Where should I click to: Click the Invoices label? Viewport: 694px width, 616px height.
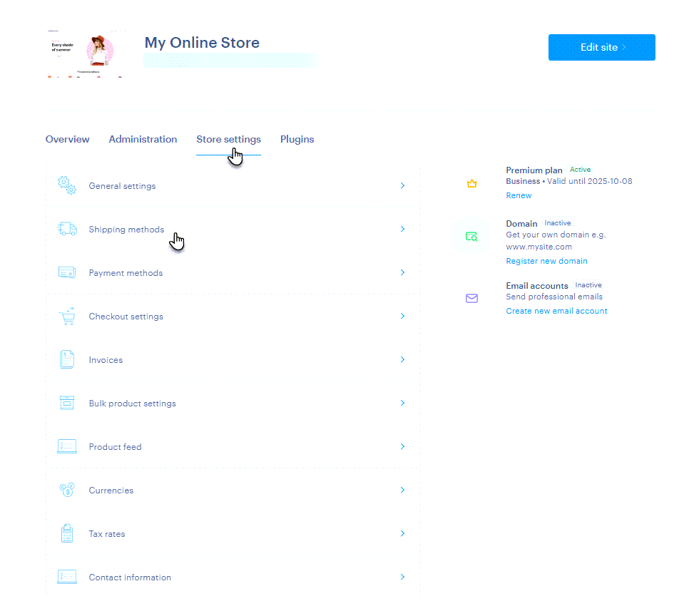tap(106, 360)
